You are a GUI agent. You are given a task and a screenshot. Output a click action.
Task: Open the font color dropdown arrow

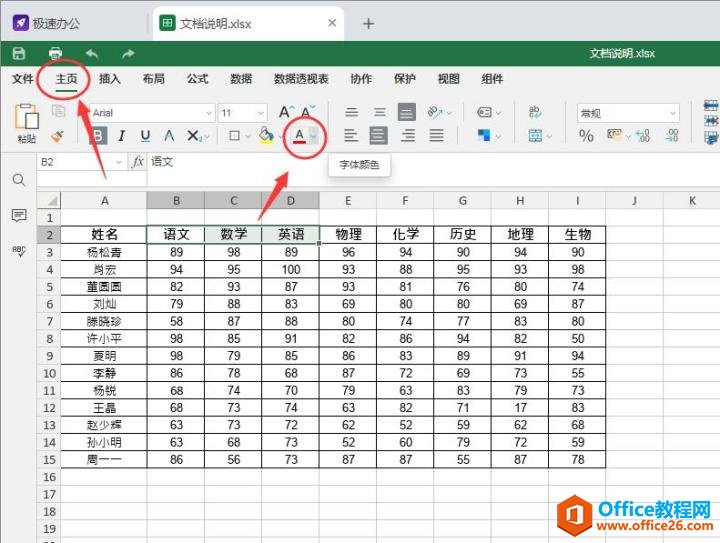[314, 136]
